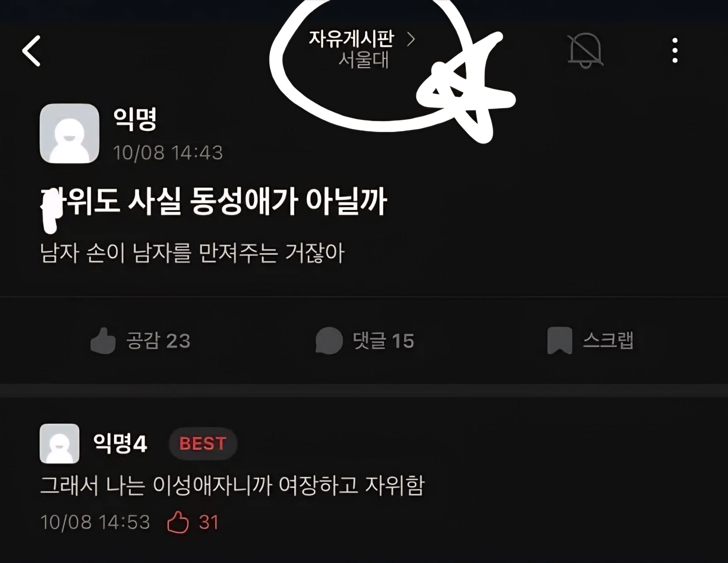728x563 pixels.
Task: Tap the post title text
Action: (214, 202)
